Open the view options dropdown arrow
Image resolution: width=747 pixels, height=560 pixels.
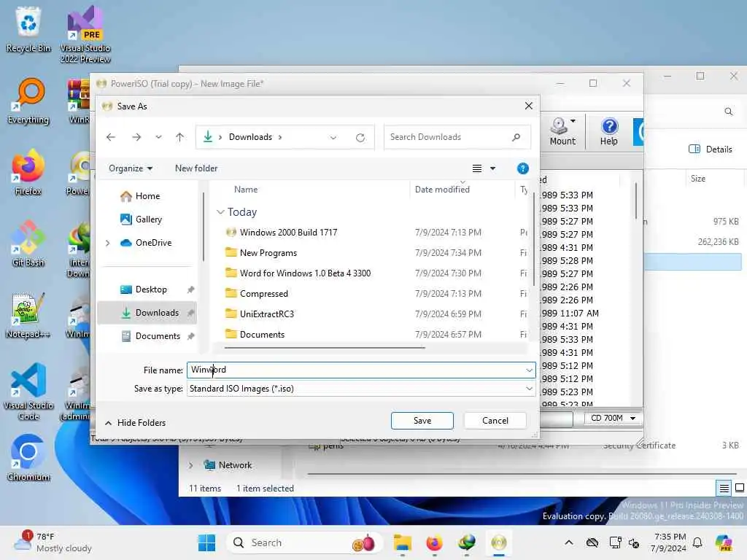pyautogui.click(x=492, y=168)
